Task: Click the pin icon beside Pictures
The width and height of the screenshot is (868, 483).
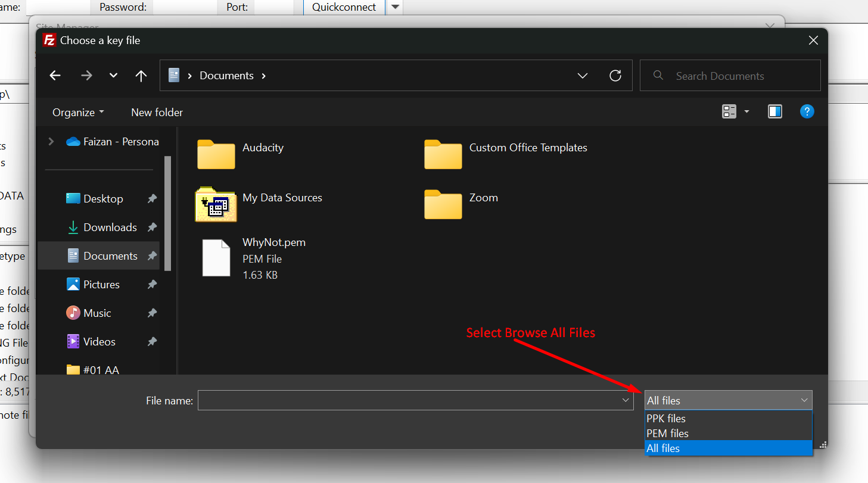Action: 152,285
